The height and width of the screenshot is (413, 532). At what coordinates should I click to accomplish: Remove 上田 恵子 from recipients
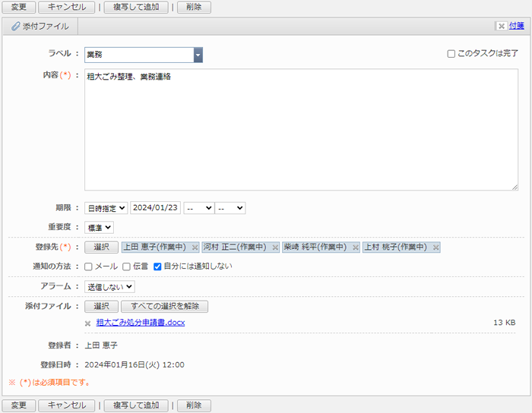click(195, 247)
